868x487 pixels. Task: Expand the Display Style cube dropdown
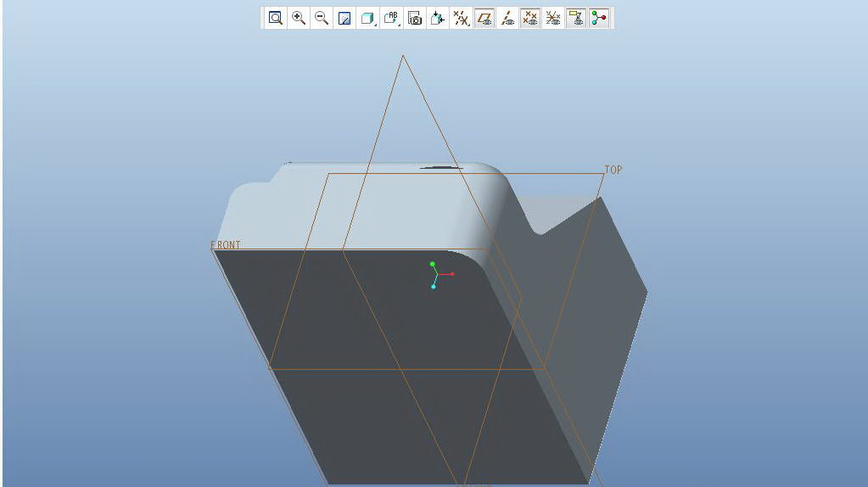tap(368, 18)
